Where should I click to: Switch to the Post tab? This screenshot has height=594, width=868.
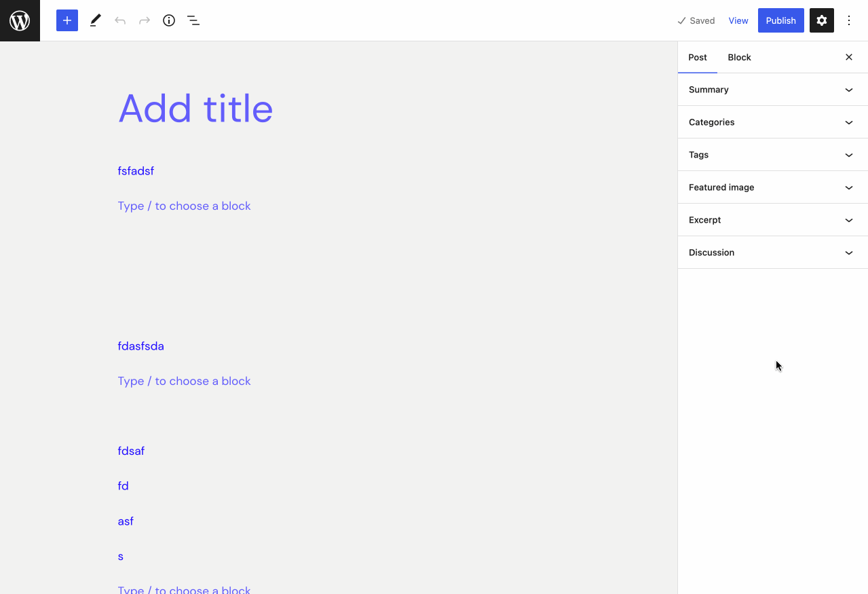[698, 57]
